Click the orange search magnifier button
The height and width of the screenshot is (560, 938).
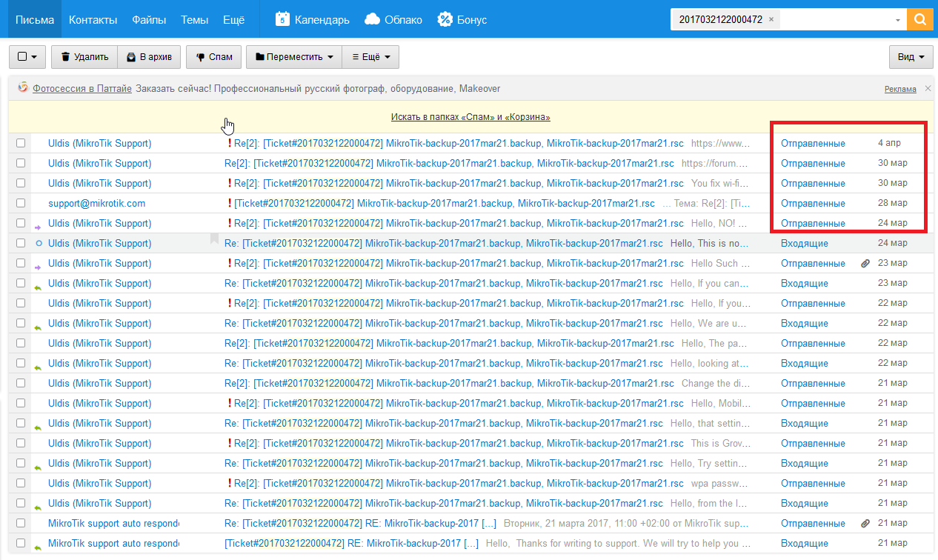tap(919, 20)
